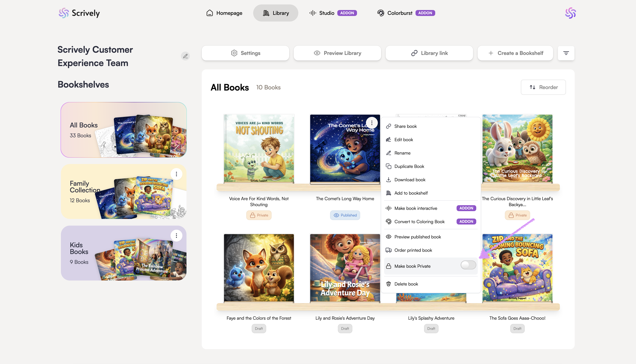Screen dimensions: 636x364
Task: Click three-dot menu on Comet's book cover
Action: pyautogui.click(x=372, y=123)
